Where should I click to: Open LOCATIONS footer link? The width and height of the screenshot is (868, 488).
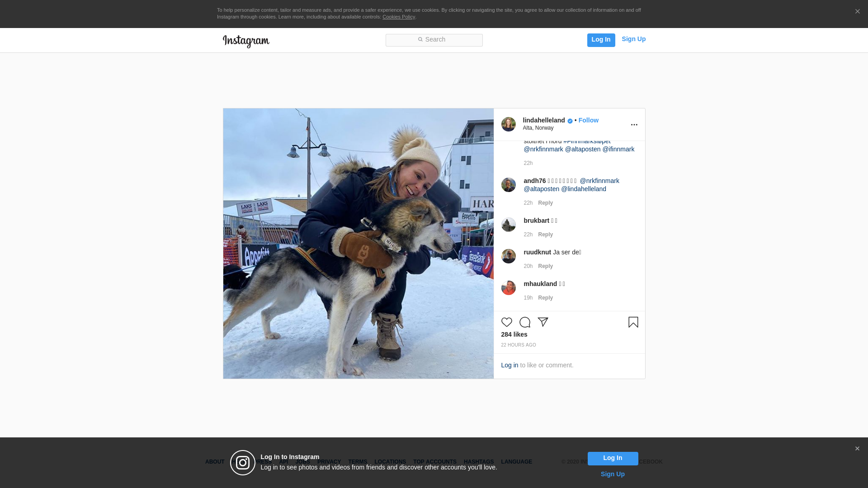click(x=390, y=462)
